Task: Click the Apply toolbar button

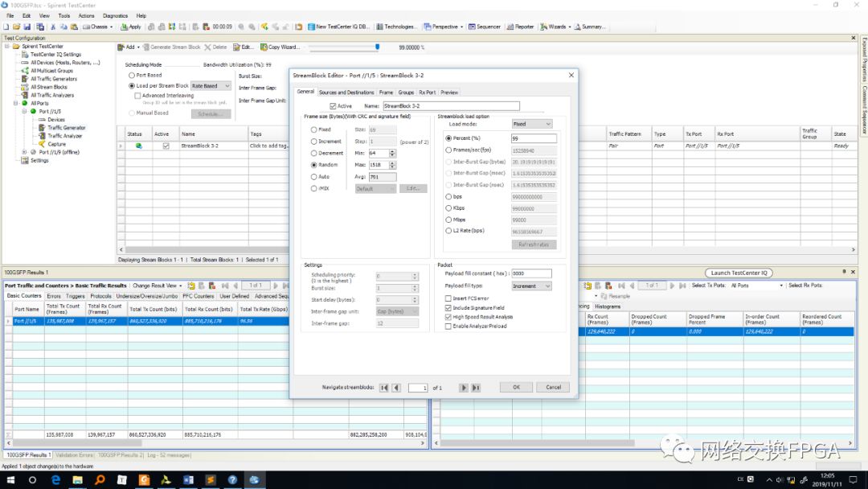Action: [x=132, y=27]
